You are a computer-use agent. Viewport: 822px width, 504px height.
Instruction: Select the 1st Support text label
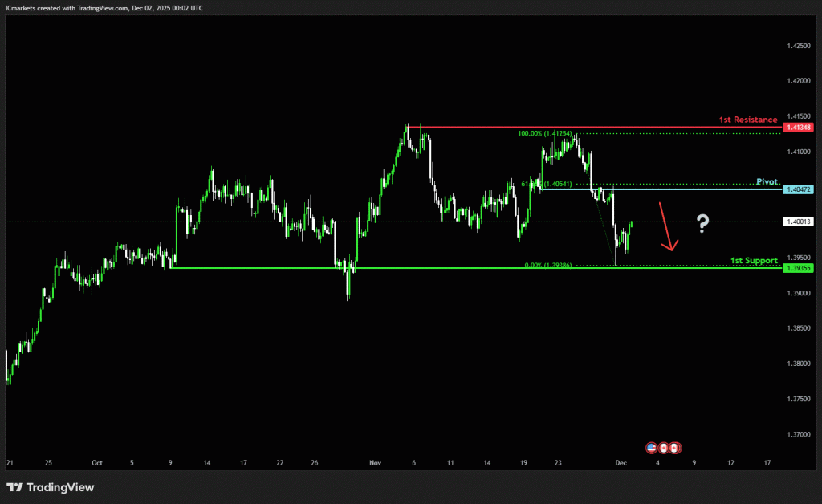pyautogui.click(x=753, y=261)
